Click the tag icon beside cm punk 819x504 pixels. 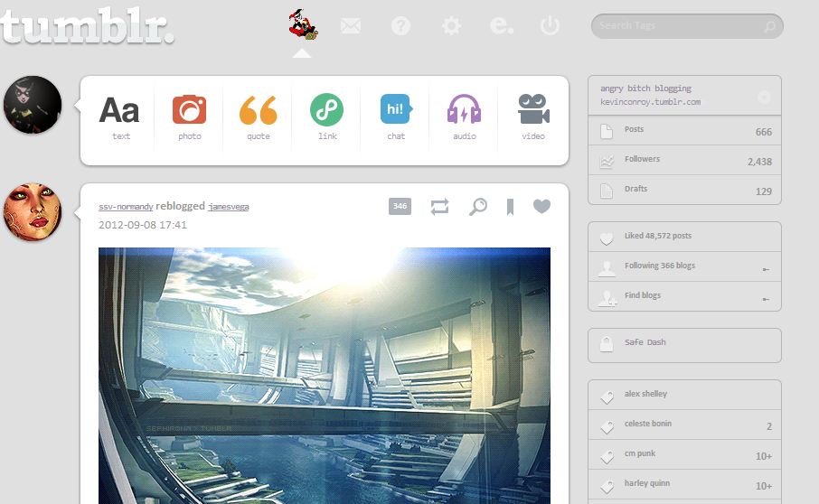(607, 456)
